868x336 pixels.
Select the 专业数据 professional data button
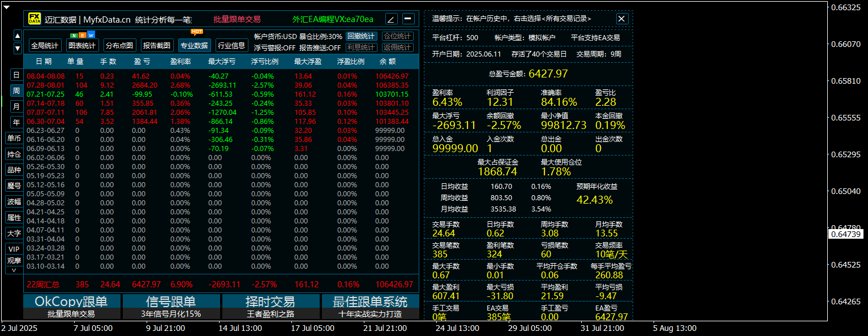[195, 46]
